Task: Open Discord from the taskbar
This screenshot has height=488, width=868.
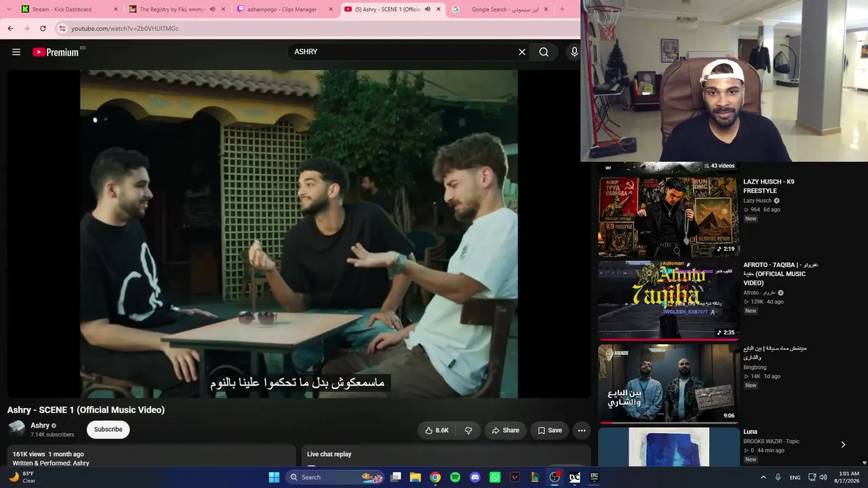Action: coord(475,477)
